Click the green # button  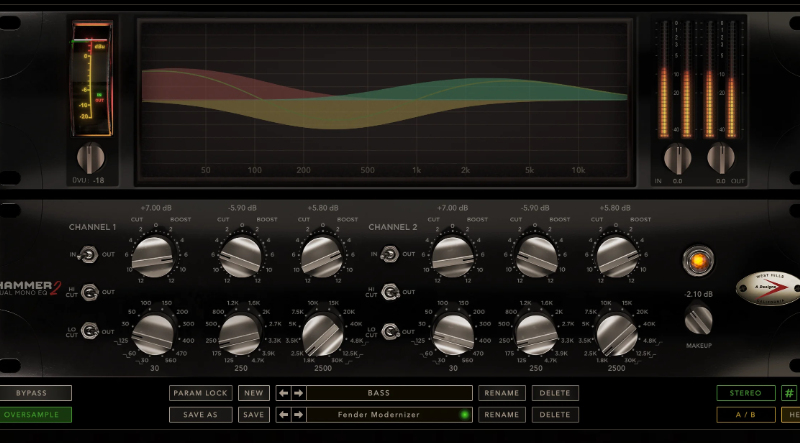pyautogui.click(x=789, y=393)
